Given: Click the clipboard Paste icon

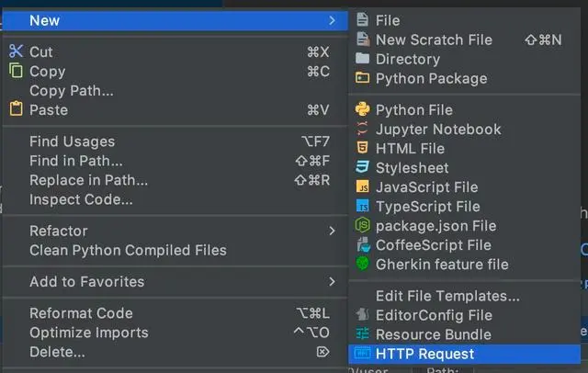Looking at the screenshot, I should (16, 108).
